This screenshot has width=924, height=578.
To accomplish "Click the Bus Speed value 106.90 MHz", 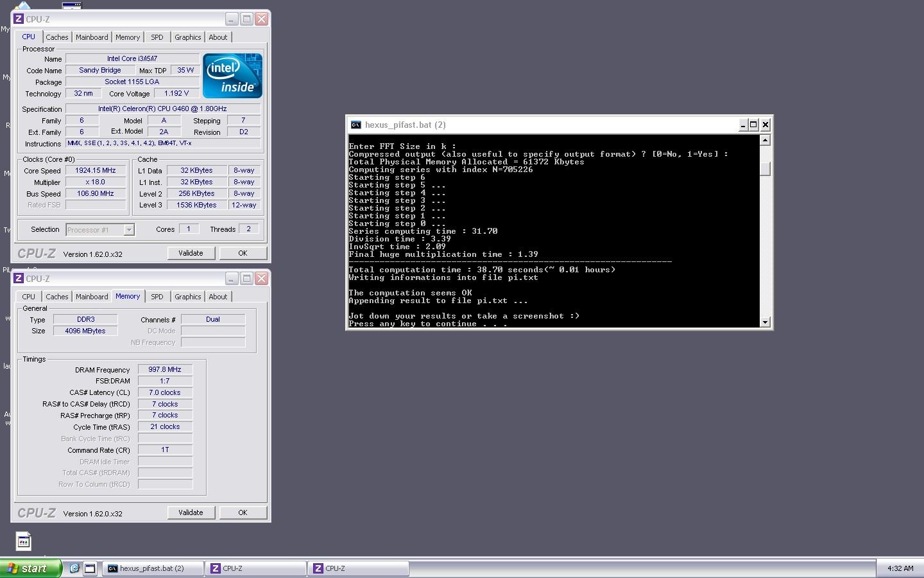I will 96,193.
